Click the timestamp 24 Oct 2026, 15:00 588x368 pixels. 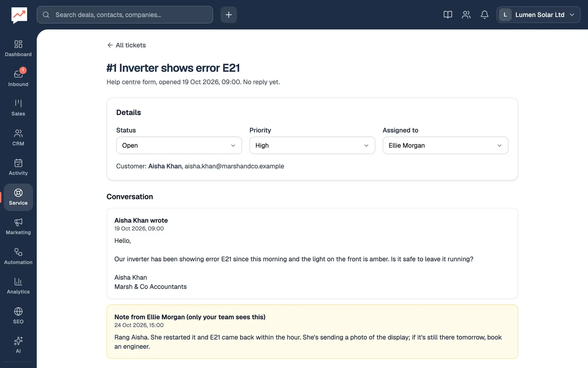pyautogui.click(x=139, y=325)
